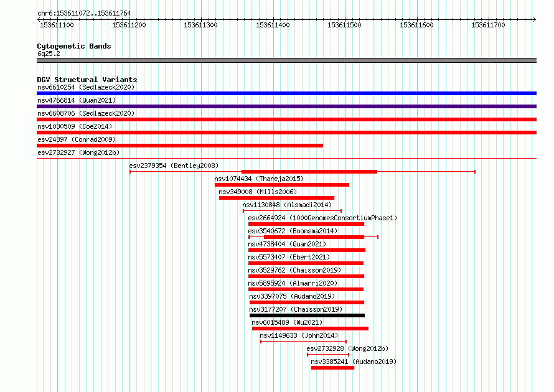Select the thin nsv1149633 variant line

point(304,342)
